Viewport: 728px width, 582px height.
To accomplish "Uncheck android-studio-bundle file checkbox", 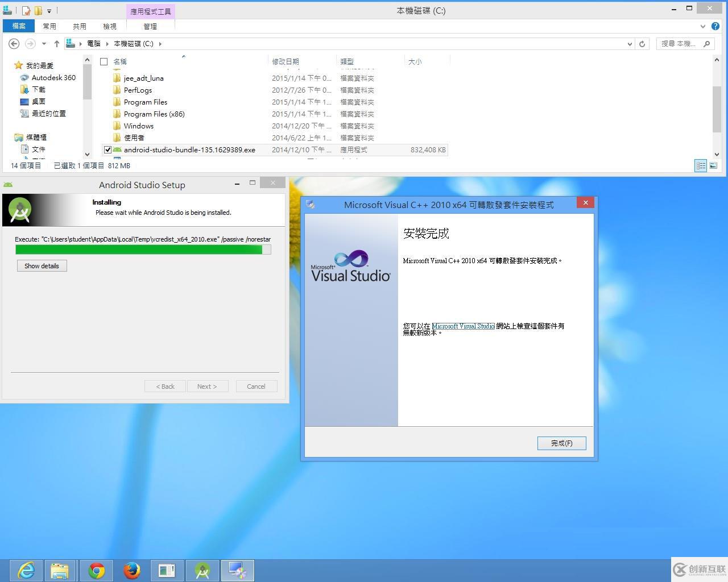I will [107, 150].
